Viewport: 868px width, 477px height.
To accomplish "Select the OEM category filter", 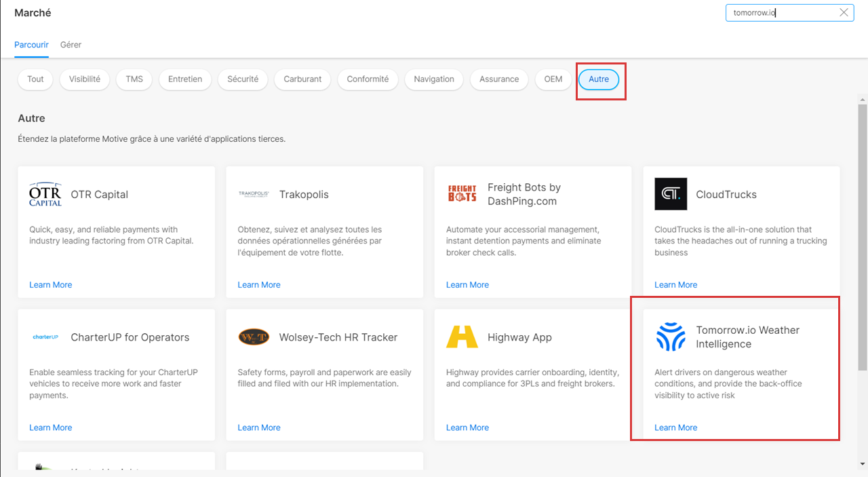I will pos(553,79).
